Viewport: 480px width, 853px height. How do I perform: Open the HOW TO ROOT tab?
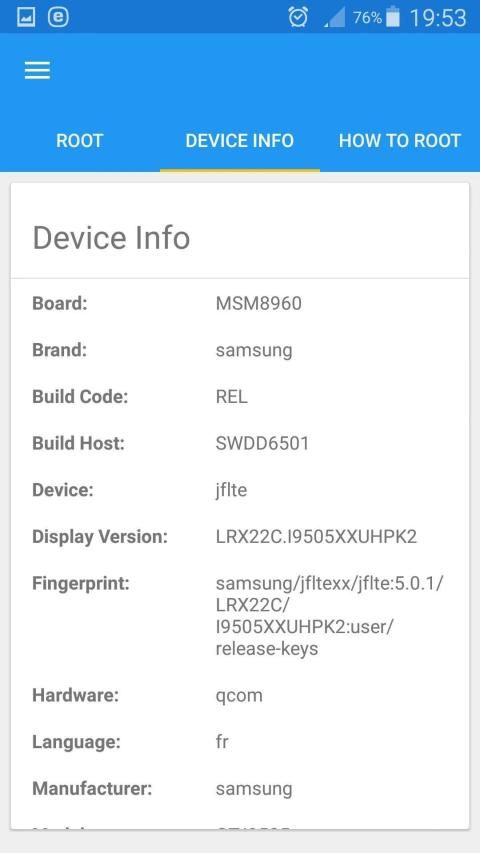tap(400, 140)
